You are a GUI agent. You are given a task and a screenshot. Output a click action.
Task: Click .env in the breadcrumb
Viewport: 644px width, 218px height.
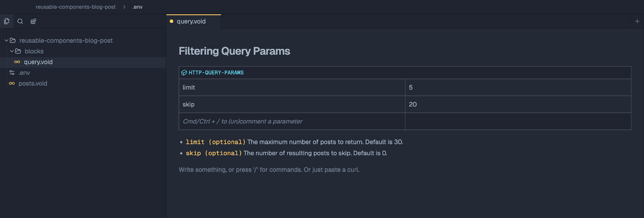(138, 7)
